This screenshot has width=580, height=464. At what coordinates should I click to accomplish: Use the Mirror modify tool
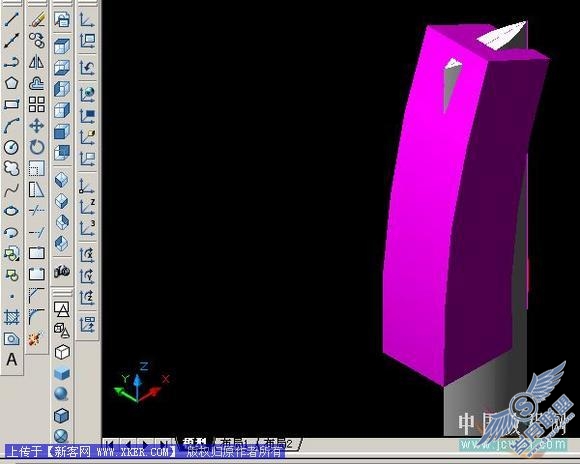pos(37,62)
